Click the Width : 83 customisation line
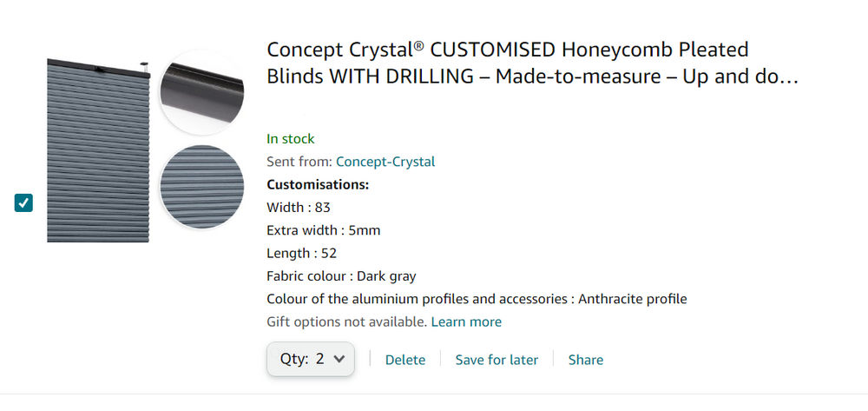Image resolution: width=868 pixels, height=411 pixels. click(x=299, y=208)
